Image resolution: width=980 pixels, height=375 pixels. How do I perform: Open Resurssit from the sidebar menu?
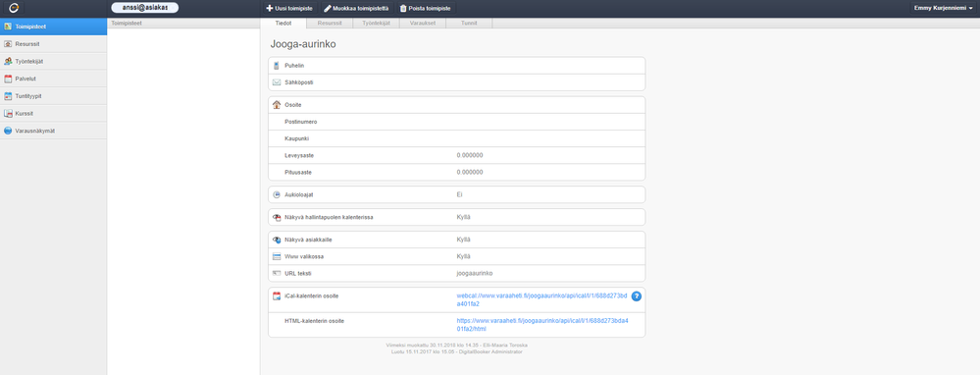[53, 44]
